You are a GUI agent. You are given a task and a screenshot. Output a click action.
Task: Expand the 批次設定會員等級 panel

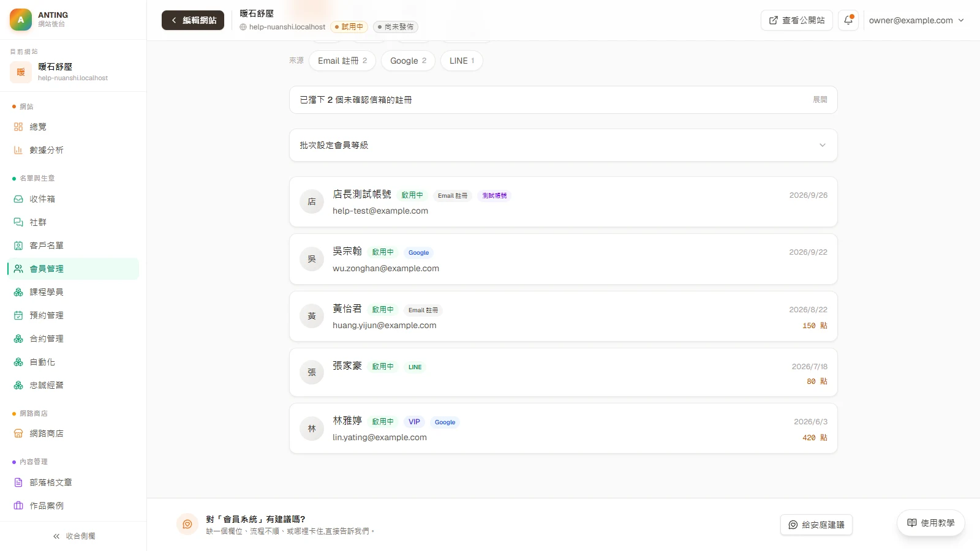[563, 145]
